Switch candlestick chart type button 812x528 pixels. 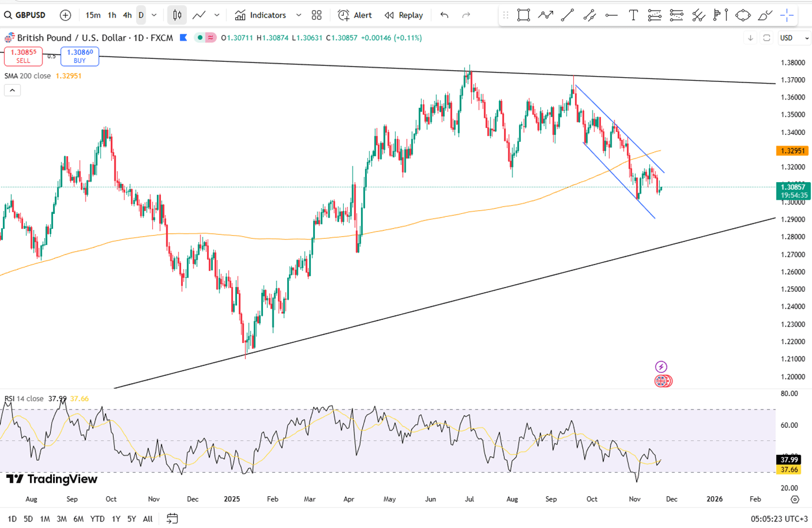177,15
